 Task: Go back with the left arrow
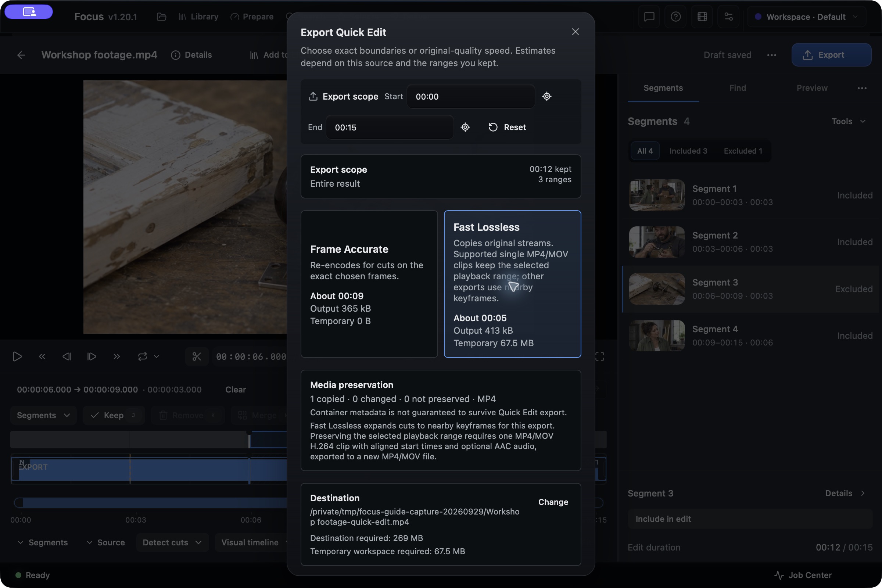pyautogui.click(x=21, y=55)
